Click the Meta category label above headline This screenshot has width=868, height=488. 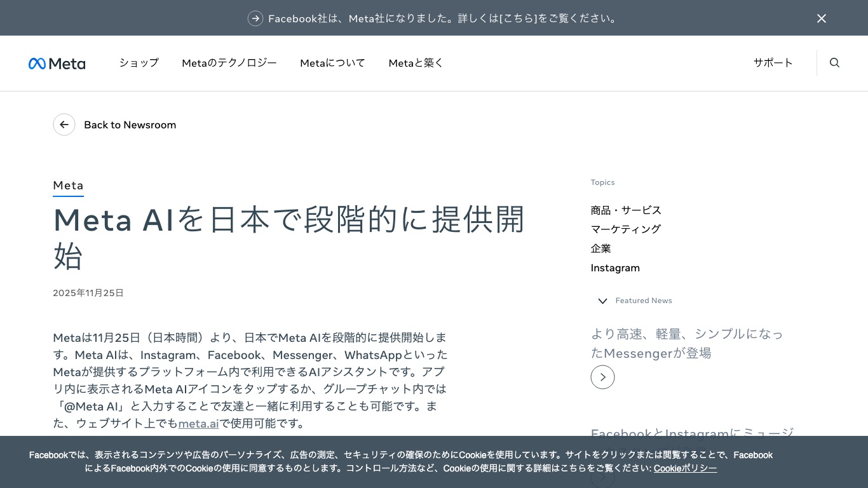68,186
